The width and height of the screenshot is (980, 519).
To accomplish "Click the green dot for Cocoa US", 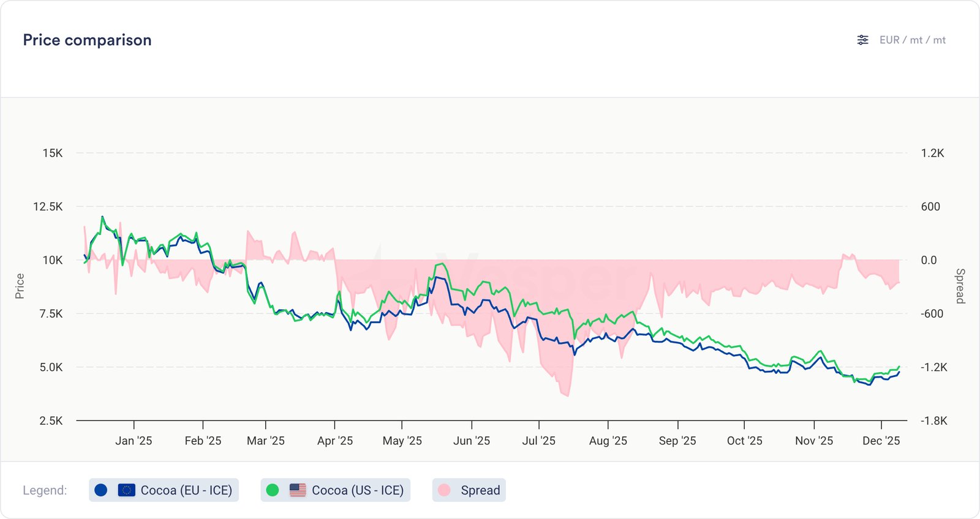I will click(x=273, y=490).
